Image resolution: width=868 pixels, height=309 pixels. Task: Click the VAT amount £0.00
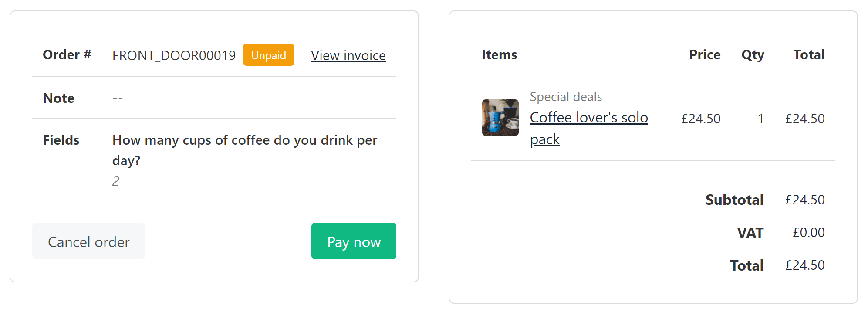tap(808, 232)
